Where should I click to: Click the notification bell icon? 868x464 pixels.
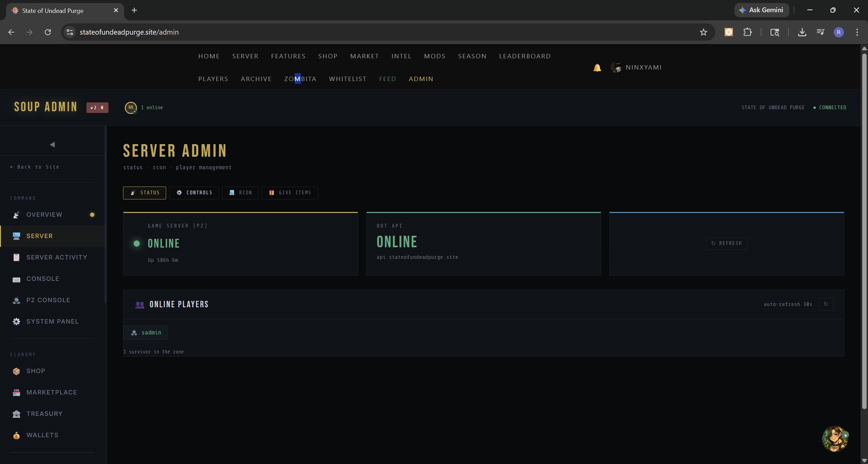pos(597,67)
